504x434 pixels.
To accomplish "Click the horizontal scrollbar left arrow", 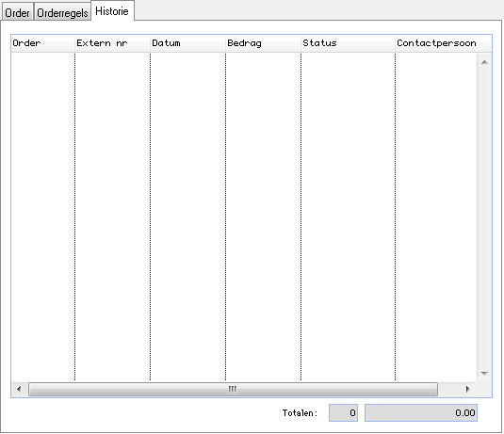I will [x=19, y=390].
